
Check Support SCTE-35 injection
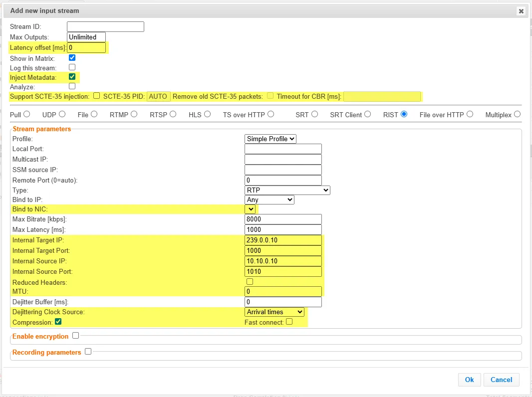pyautogui.click(x=97, y=96)
